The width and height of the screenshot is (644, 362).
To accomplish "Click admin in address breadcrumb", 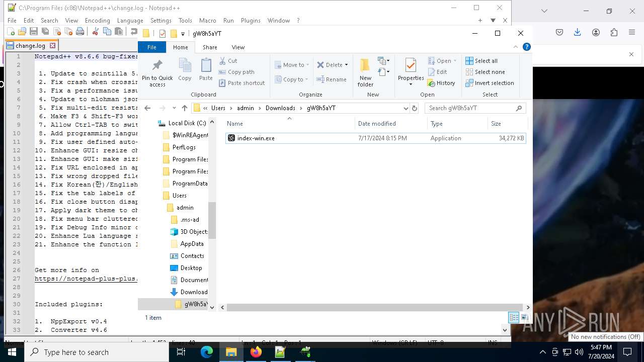I will coord(246,108).
